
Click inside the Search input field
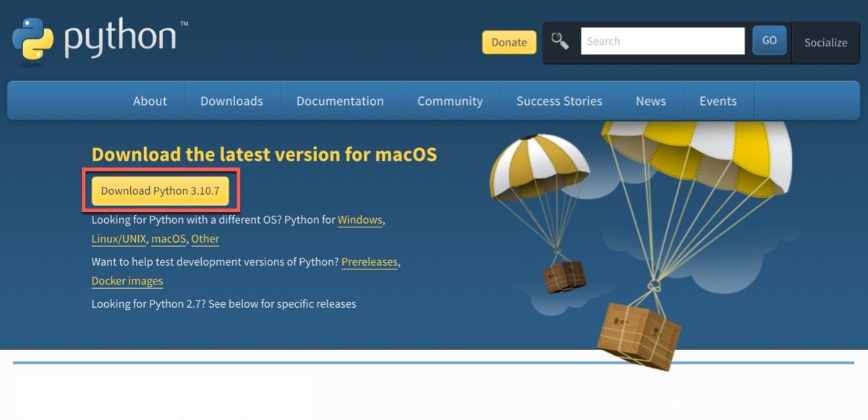click(662, 41)
